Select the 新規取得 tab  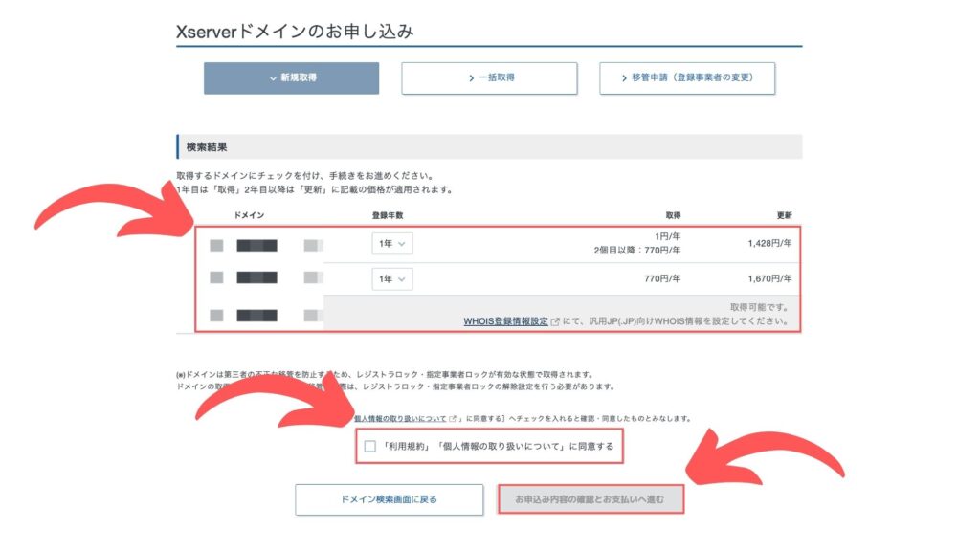click(291, 78)
